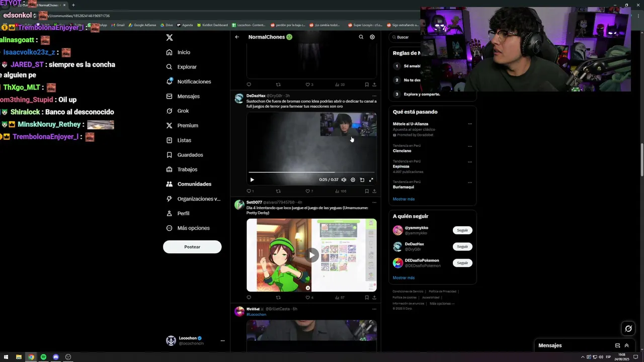Screen dimensions: 644x362
Task: Click the Postear button
Action: 192,247
